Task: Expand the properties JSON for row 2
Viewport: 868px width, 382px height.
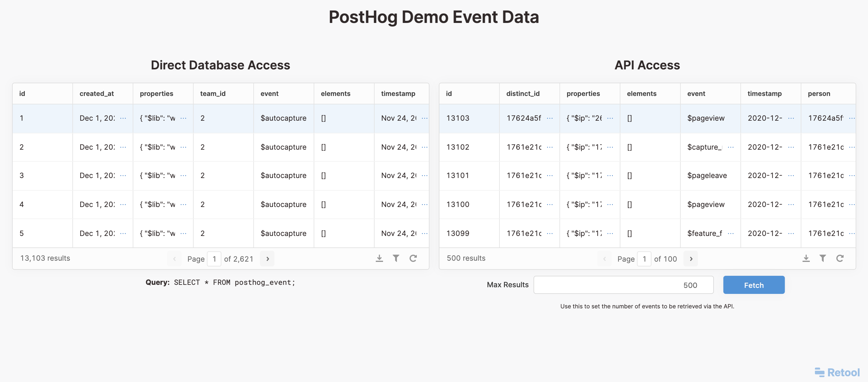Action: coord(184,147)
